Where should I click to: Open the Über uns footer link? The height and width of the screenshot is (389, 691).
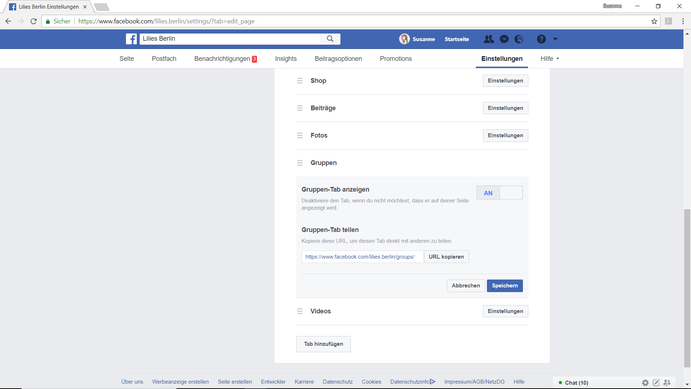pyautogui.click(x=132, y=382)
